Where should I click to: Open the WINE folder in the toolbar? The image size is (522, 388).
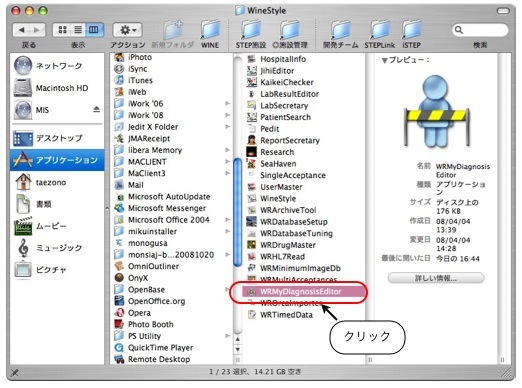(x=210, y=34)
